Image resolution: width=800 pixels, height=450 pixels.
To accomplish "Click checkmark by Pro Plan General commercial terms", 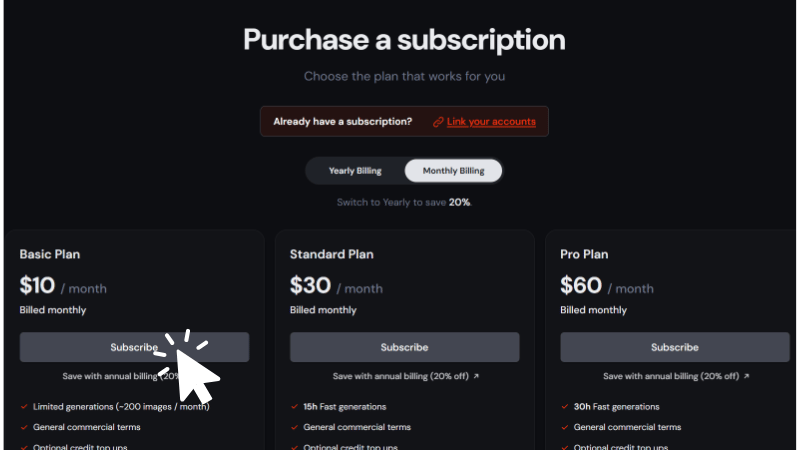I will point(565,427).
